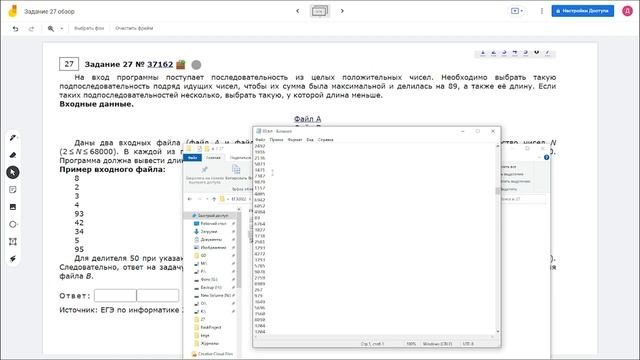640x360 pixels.
Task: Expand the zoom level dropdown arrow
Action: pos(62,29)
